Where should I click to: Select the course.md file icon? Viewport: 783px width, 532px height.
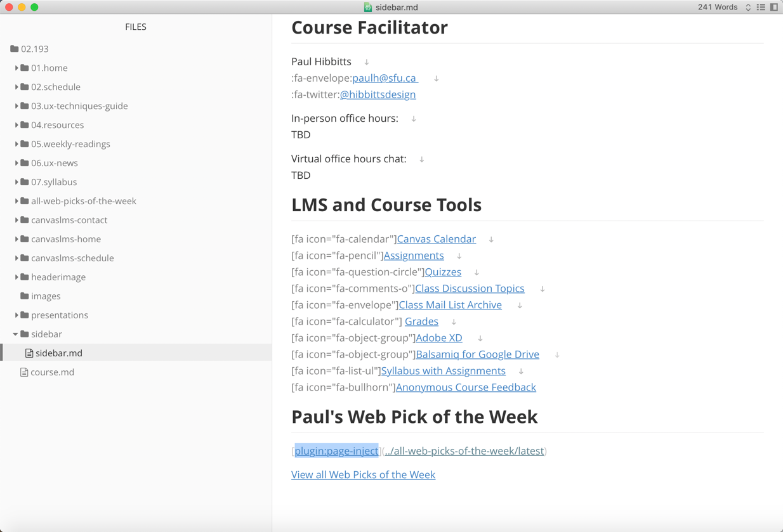click(24, 372)
